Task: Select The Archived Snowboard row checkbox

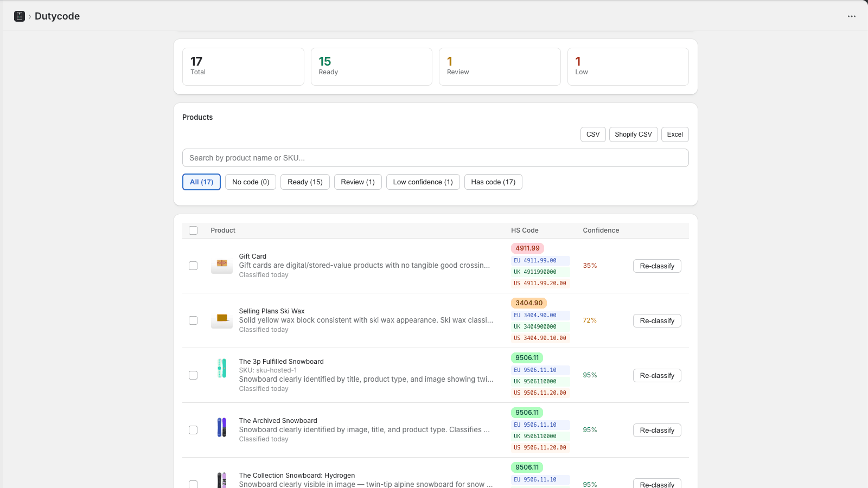Action: click(193, 430)
